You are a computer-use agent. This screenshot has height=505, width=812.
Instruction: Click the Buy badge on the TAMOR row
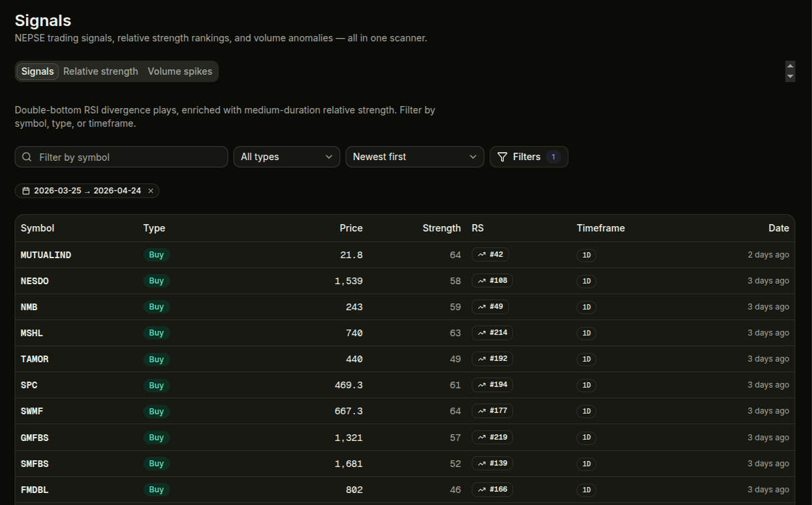pyautogui.click(x=156, y=359)
